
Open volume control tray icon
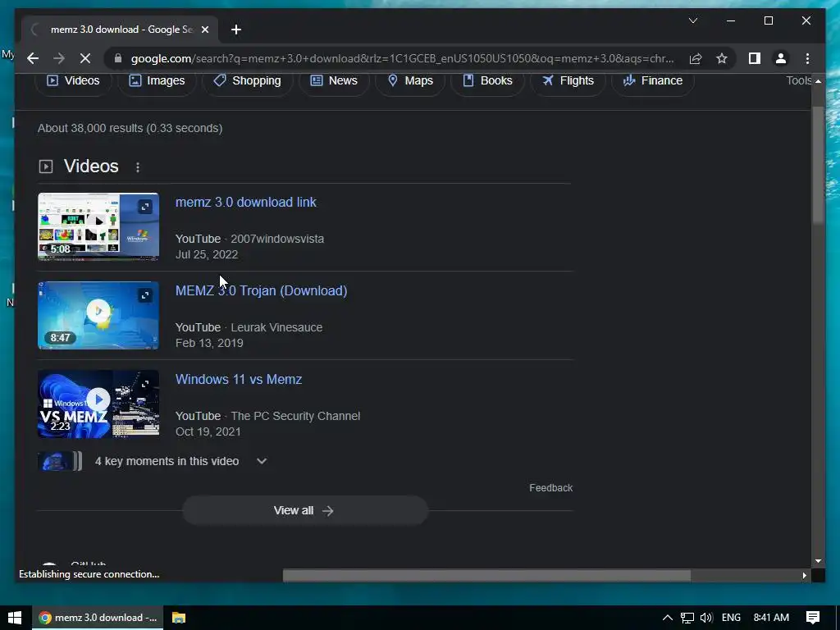point(706,618)
